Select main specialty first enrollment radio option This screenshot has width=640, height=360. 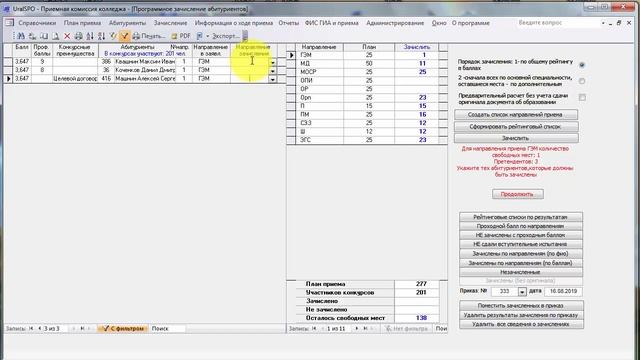582,81
